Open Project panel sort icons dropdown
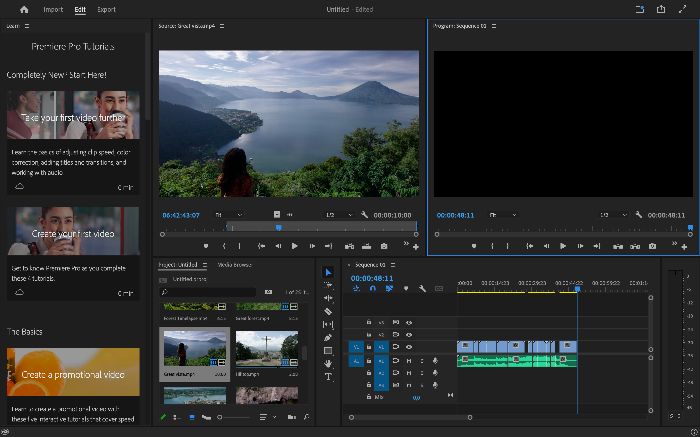The height and width of the screenshot is (437, 700). tap(268, 417)
